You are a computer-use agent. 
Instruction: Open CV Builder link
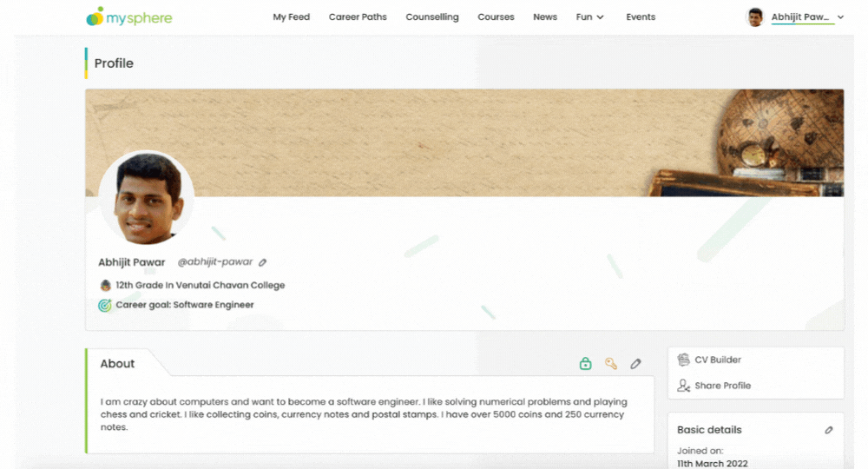tap(718, 360)
